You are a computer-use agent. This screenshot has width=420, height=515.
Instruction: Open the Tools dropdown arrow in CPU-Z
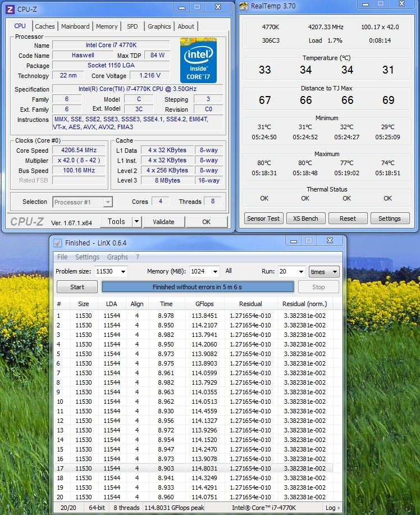pos(136,222)
